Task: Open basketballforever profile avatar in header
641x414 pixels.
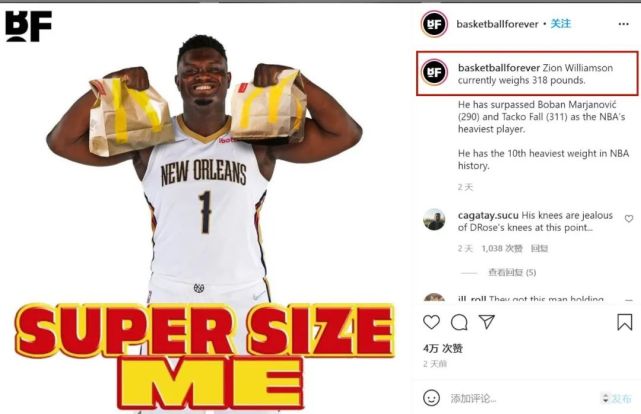Action: [x=434, y=24]
